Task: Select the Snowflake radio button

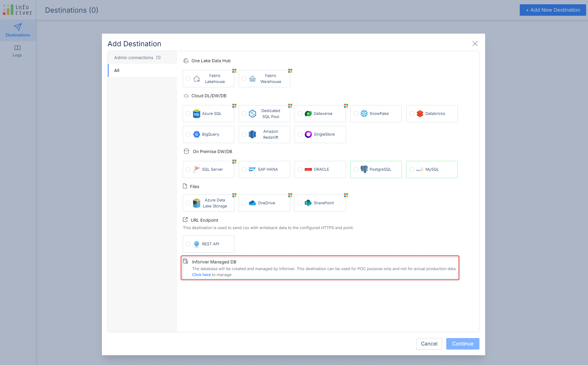Action: (356, 114)
